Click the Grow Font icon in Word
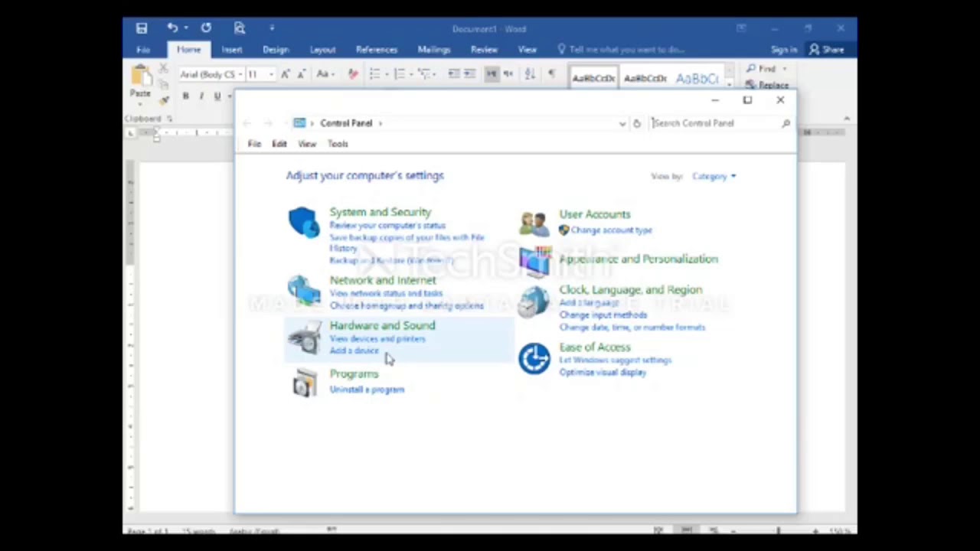The height and width of the screenshot is (551, 980). [x=286, y=74]
